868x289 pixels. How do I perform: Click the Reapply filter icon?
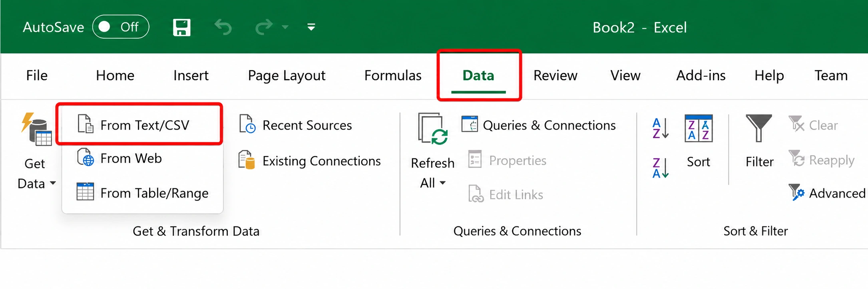796,158
